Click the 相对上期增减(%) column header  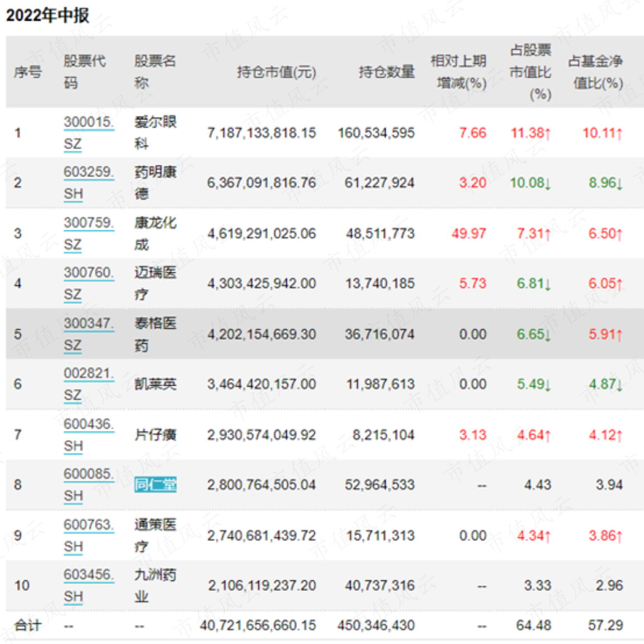pos(458,73)
